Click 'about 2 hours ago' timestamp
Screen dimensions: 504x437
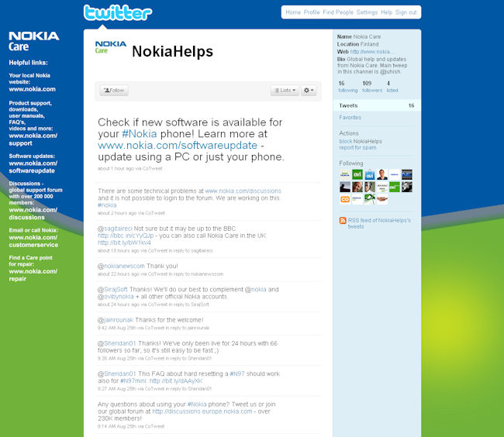[117, 213]
